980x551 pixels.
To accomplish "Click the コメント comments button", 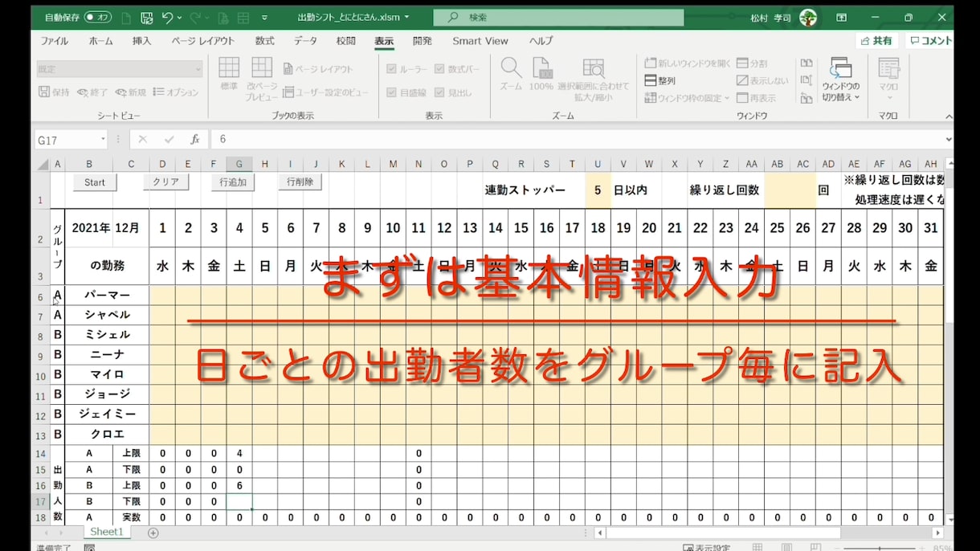I will (929, 41).
